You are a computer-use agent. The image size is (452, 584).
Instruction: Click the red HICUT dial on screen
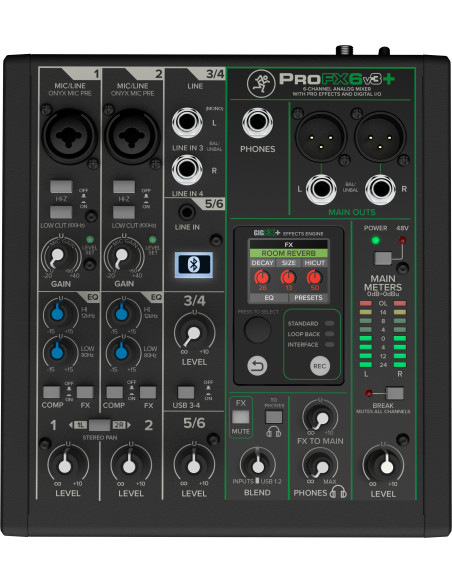click(314, 277)
